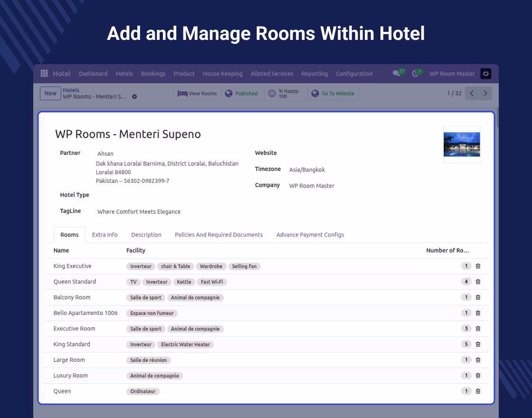Click the Facility column header
532x418 pixels.
(x=136, y=250)
